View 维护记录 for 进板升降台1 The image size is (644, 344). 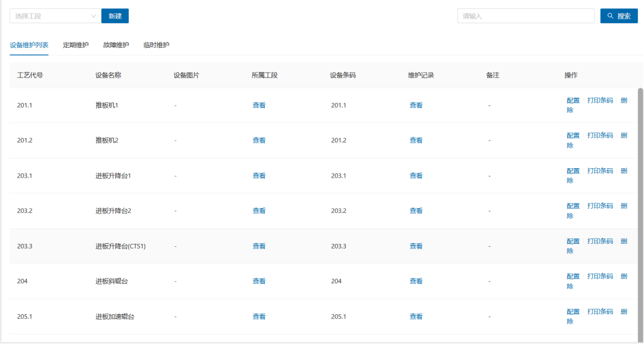(416, 176)
